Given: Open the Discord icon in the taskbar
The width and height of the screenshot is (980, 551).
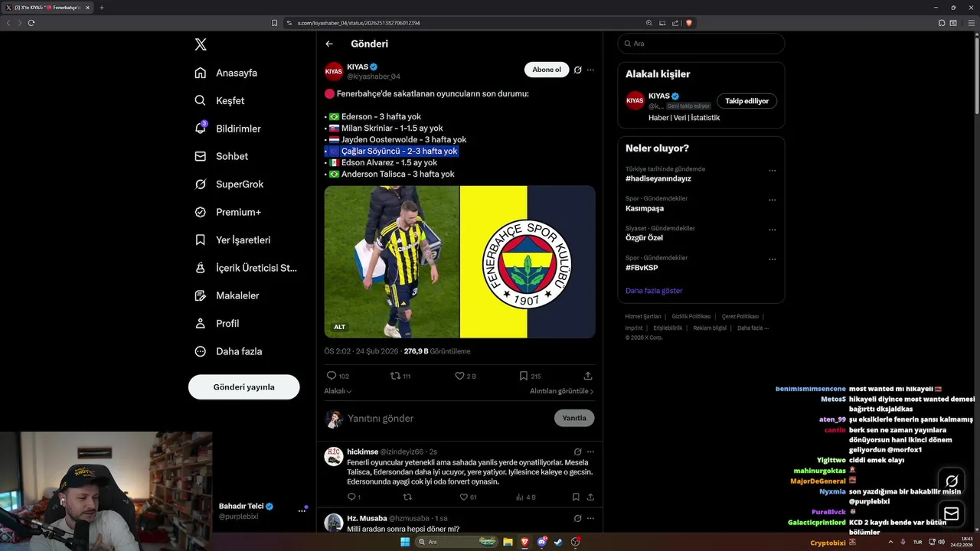Looking at the screenshot, I should pos(542,542).
